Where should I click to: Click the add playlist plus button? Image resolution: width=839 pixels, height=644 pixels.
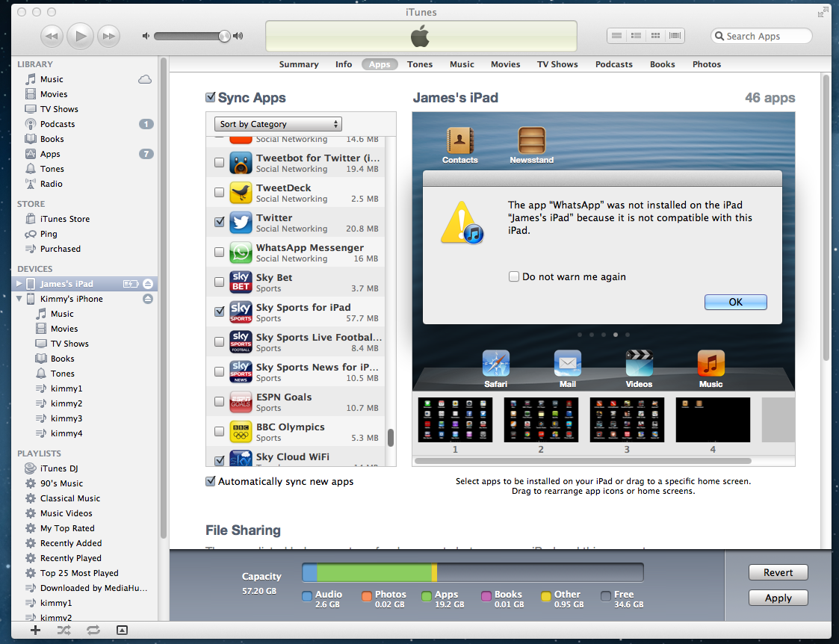click(35, 630)
